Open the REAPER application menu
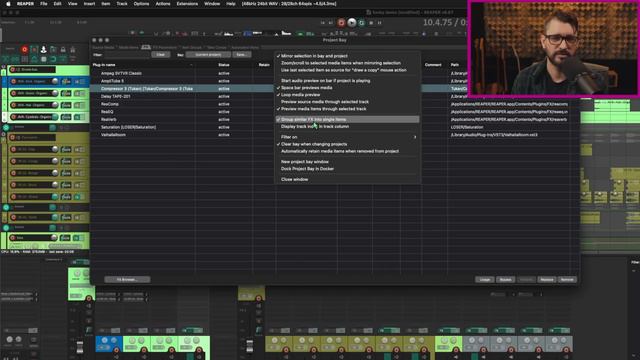 pyautogui.click(x=25, y=4)
